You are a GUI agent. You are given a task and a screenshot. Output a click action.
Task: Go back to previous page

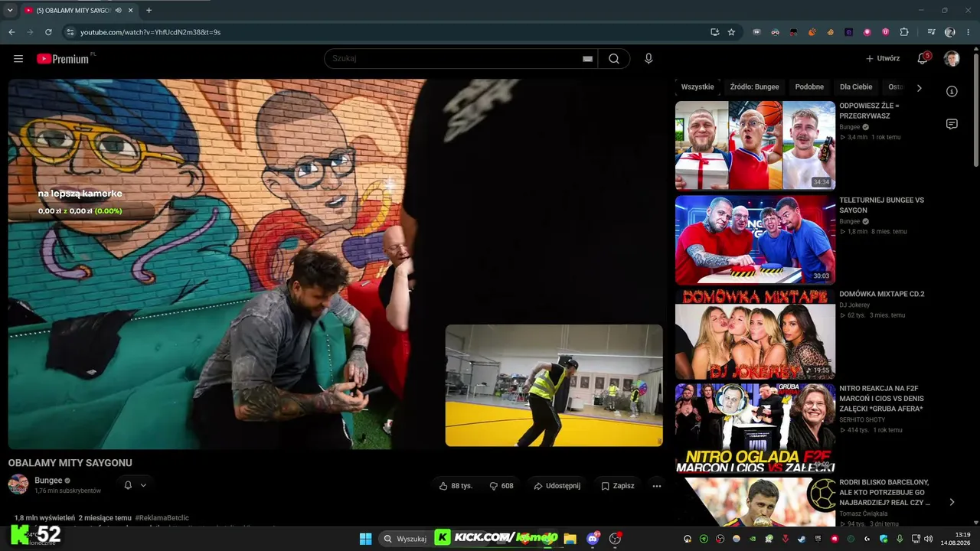point(11,32)
